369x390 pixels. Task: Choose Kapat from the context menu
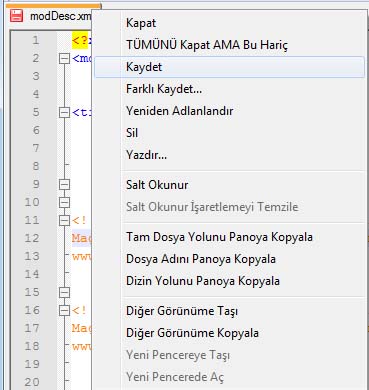point(230,23)
